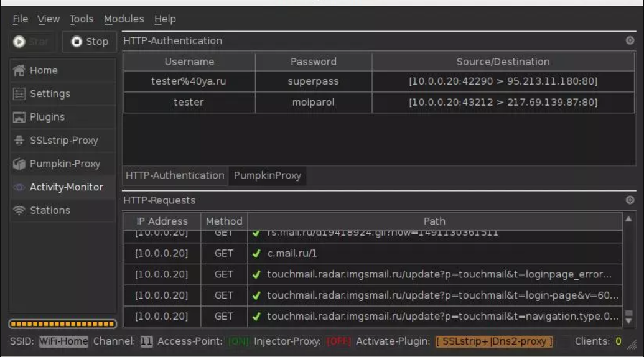Click HTTP-Requests scrollbar thumb
Screen dimensions: 644x357
628,313
